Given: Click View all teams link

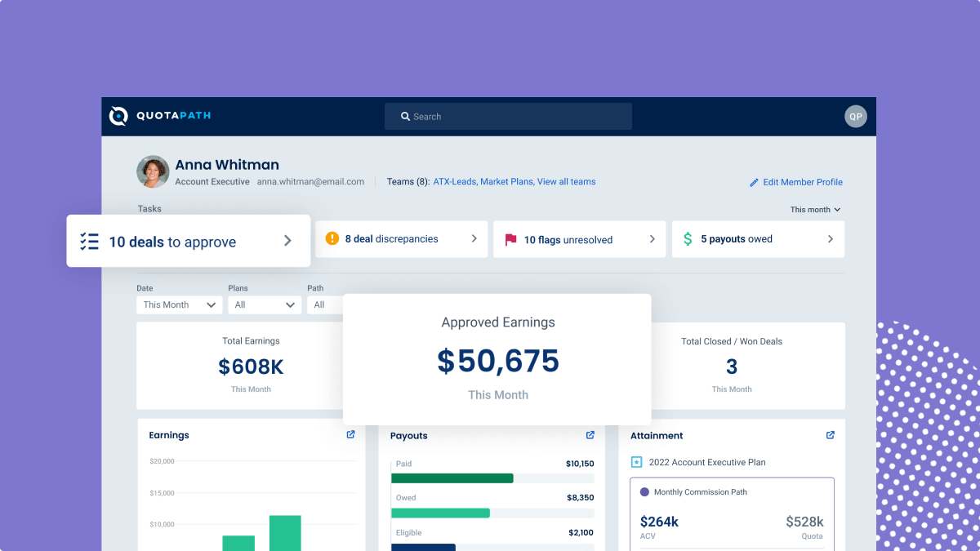Looking at the screenshot, I should coord(566,181).
